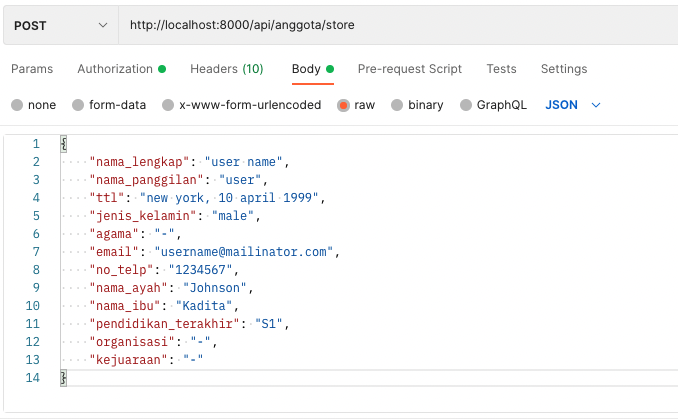678x419 pixels.
Task: Click the closing brace on line 14
Action: click(64, 378)
